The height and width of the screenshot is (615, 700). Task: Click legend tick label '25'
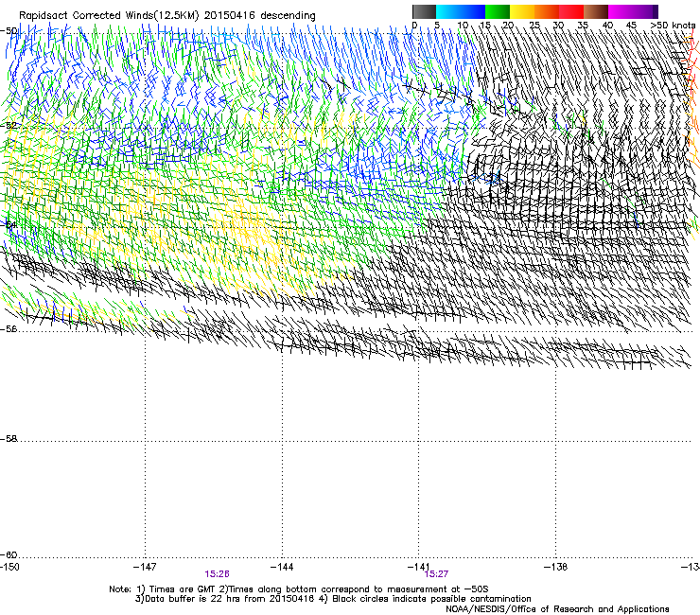click(534, 26)
